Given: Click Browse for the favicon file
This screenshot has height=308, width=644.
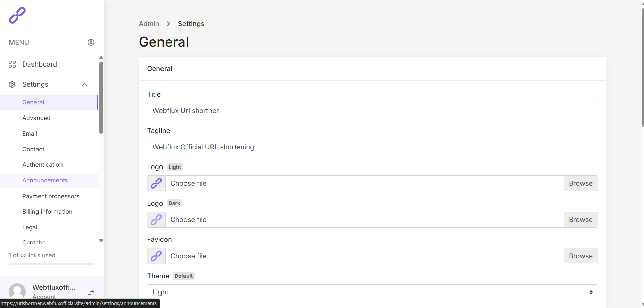Looking at the screenshot, I should 580,256.
